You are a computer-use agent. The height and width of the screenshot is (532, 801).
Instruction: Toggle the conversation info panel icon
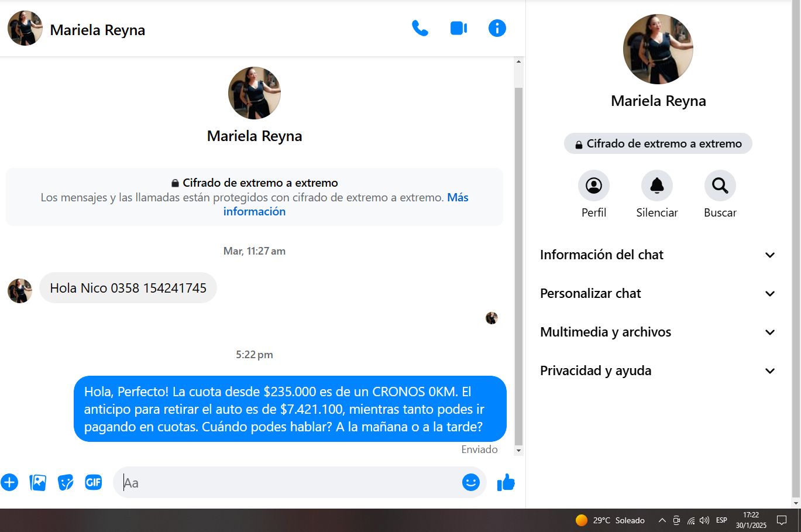pyautogui.click(x=497, y=28)
